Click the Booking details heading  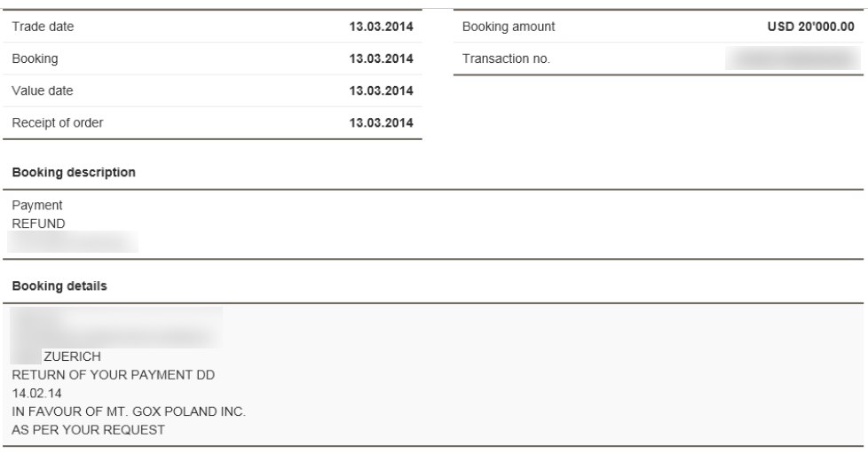[x=59, y=286]
